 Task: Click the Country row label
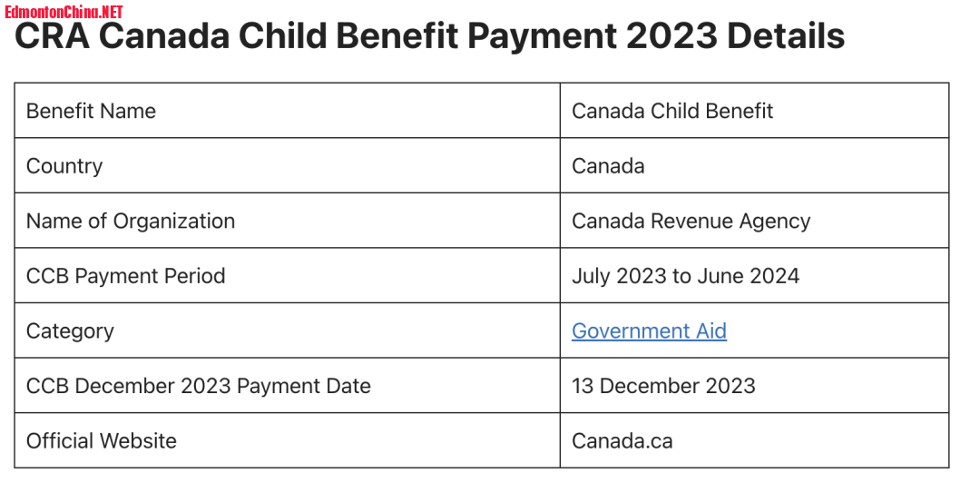click(x=64, y=166)
